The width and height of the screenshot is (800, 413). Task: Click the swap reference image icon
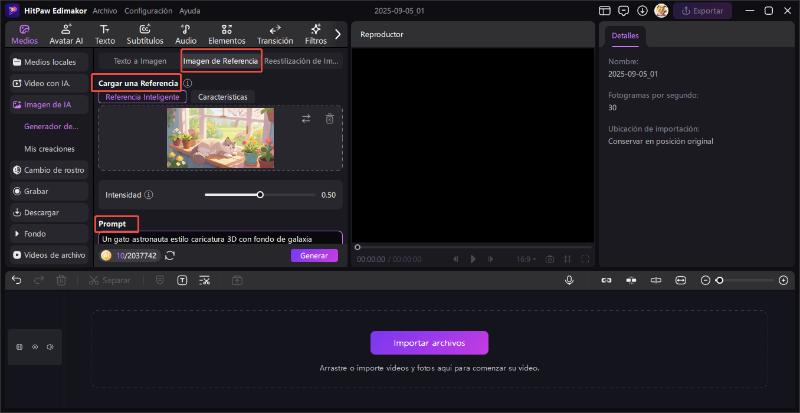tap(306, 119)
